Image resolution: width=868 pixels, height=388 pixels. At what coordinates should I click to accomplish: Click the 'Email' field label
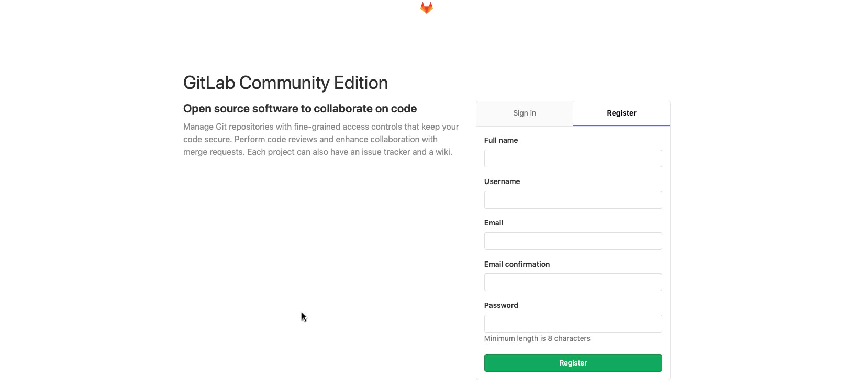493,223
